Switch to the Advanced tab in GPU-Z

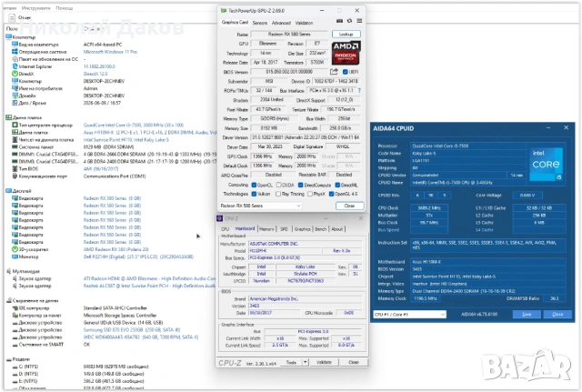[x=281, y=23]
